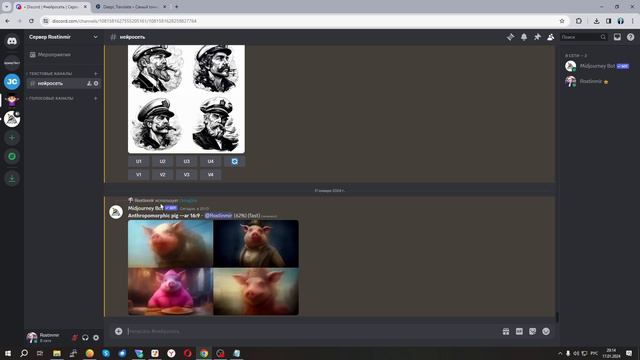Open Windows taskbar search

tap(24, 353)
